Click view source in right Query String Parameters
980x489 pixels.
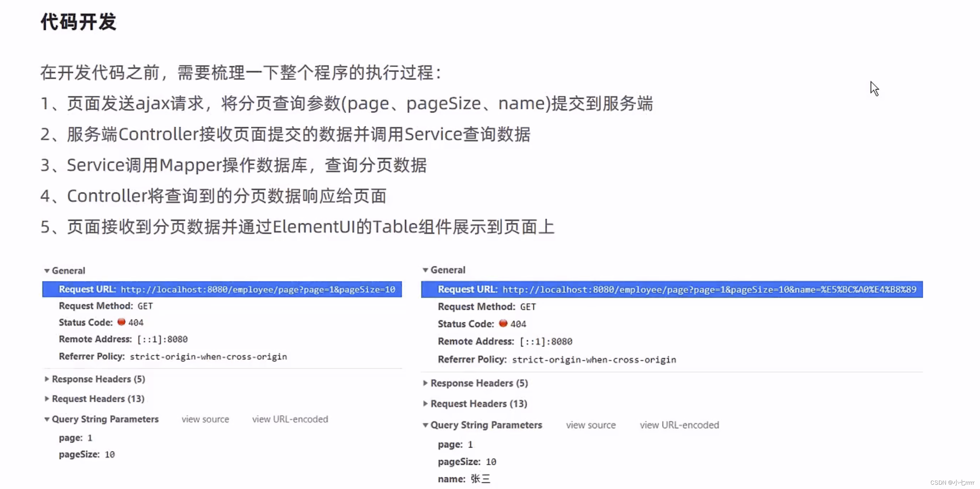coord(590,425)
